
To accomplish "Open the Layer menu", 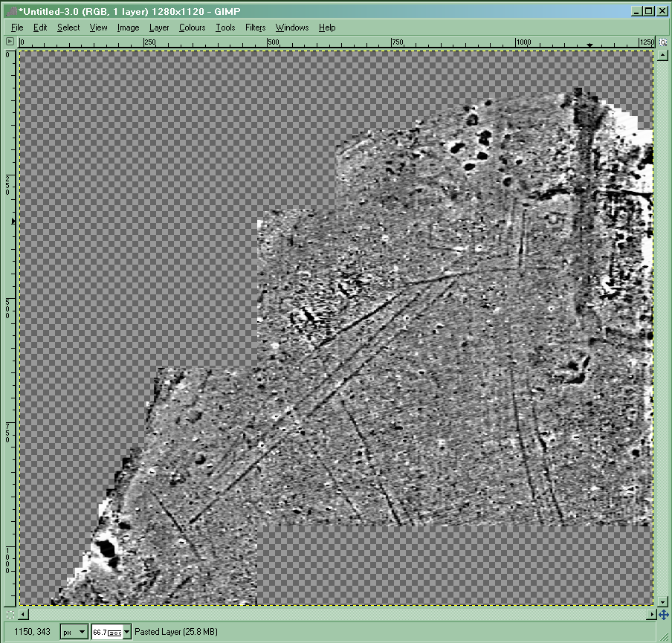I will click(159, 28).
